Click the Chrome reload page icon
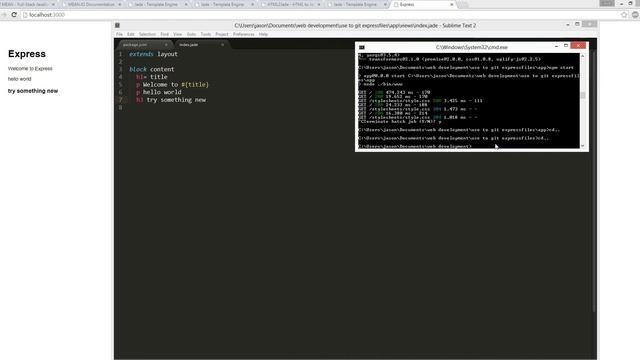Screen dimensions: 640x360 pos(14,15)
